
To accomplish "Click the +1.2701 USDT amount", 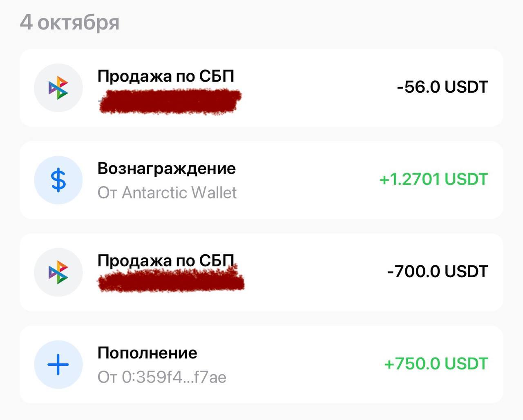I will point(434,179).
